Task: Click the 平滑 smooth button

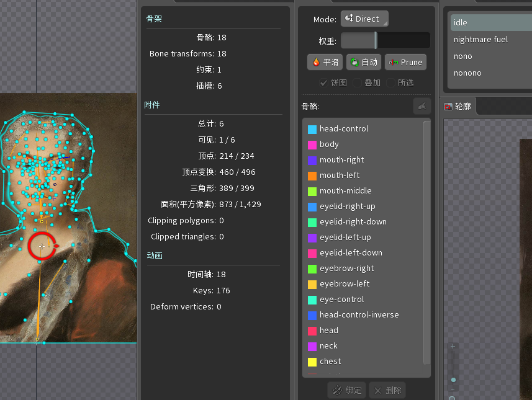Action: (x=325, y=62)
